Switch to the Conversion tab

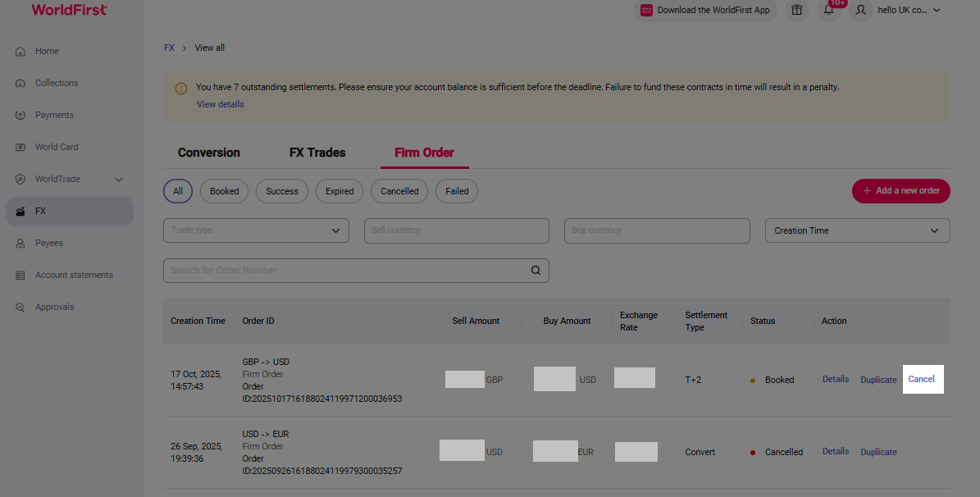[209, 153]
